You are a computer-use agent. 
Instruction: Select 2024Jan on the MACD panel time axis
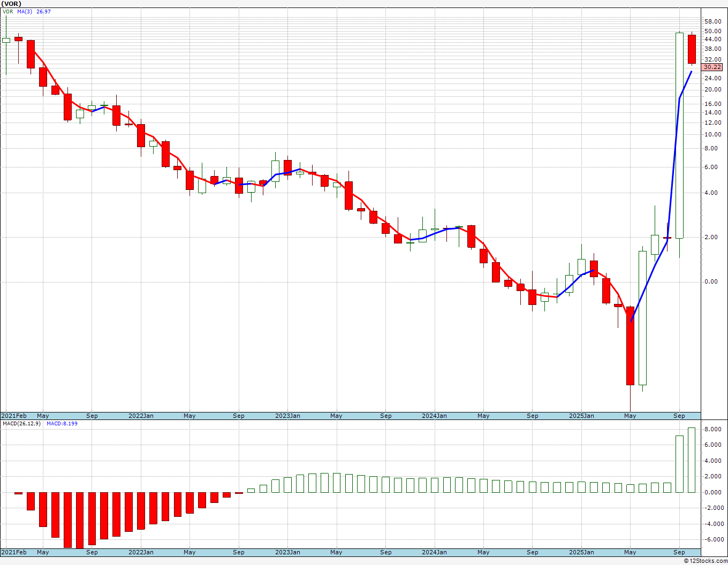(435, 552)
